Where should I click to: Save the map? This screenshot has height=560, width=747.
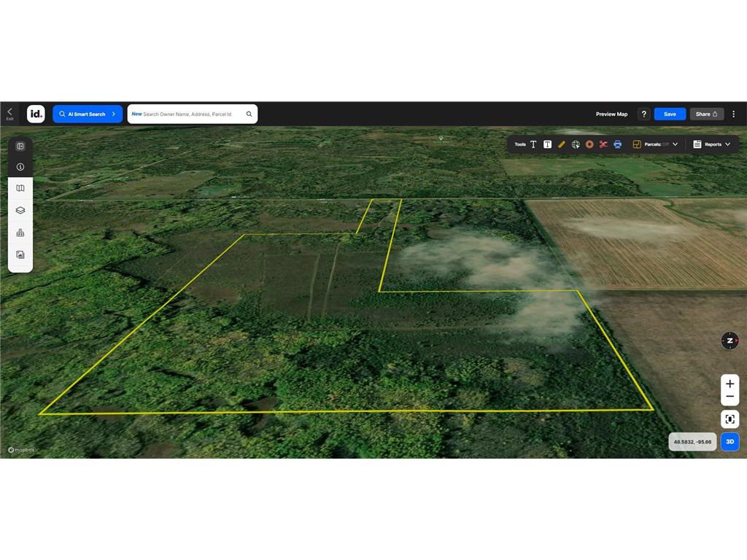670,114
